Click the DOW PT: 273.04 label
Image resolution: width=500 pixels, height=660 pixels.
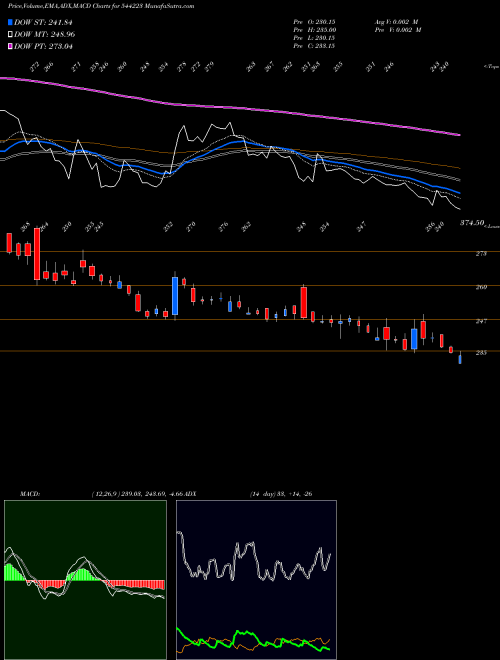[x=43, y=46]
